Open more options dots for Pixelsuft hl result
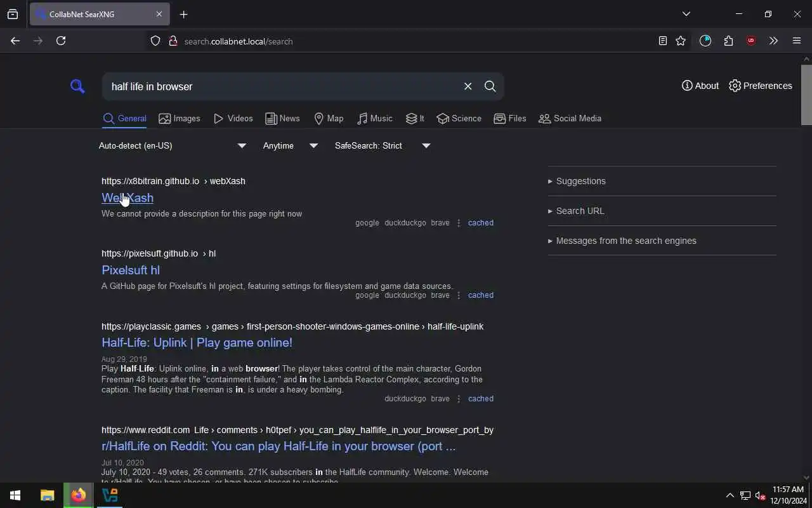This screenshot has width=812, height=508. [459, 295]
